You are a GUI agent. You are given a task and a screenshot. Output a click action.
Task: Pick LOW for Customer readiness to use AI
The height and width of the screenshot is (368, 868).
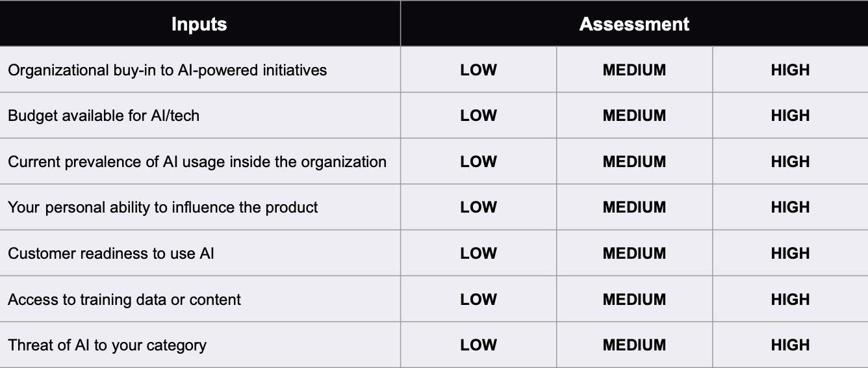478,253
